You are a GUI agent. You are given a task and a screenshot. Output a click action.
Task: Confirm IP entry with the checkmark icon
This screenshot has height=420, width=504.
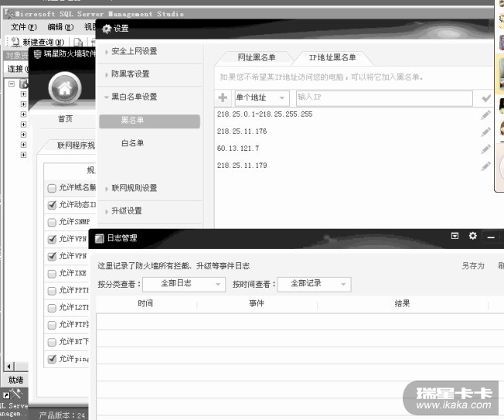pos(486,97)
